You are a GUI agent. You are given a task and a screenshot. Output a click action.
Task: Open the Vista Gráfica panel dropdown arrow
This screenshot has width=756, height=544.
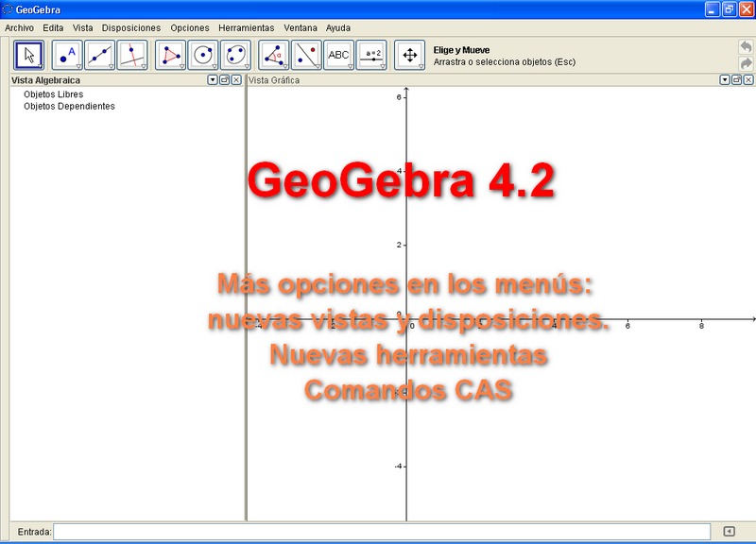(x=724, y=80)
